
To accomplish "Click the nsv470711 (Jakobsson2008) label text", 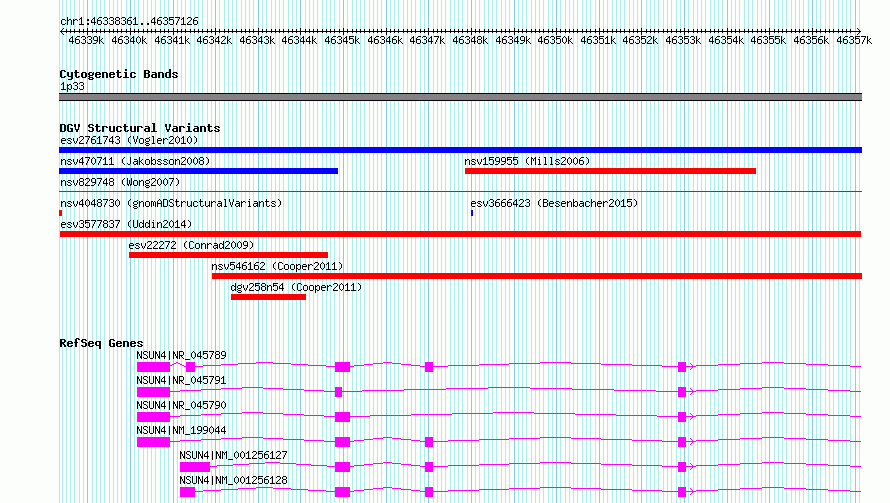I will pos(135,161).
